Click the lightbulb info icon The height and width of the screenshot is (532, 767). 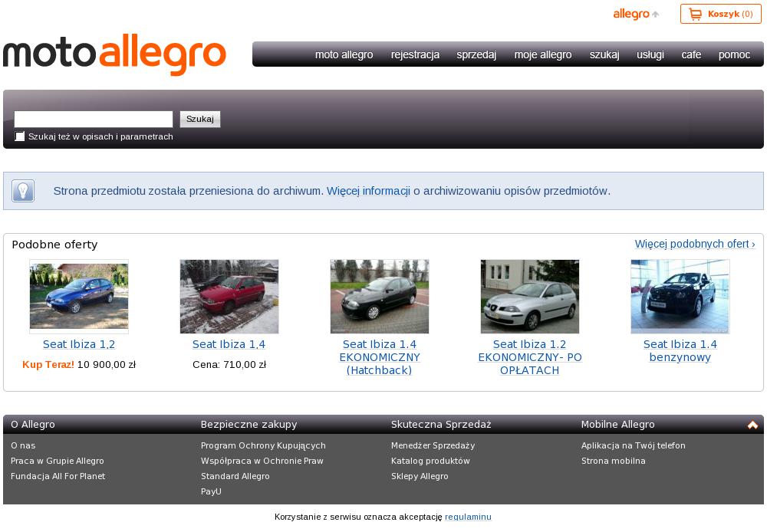(23, 191)
